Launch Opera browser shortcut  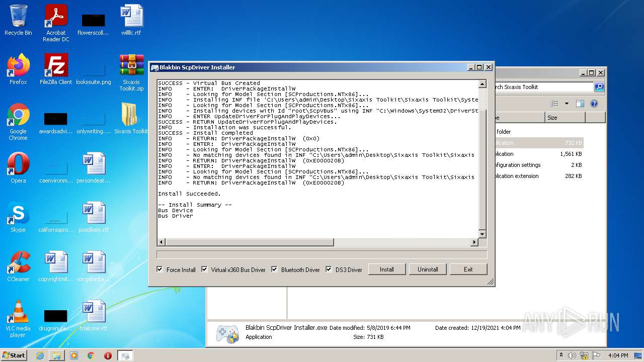tap(18, 168)
